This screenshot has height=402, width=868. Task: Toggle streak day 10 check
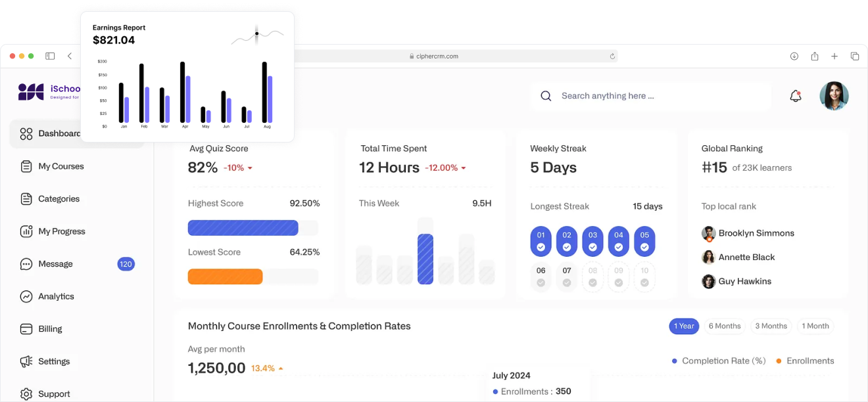644,283
